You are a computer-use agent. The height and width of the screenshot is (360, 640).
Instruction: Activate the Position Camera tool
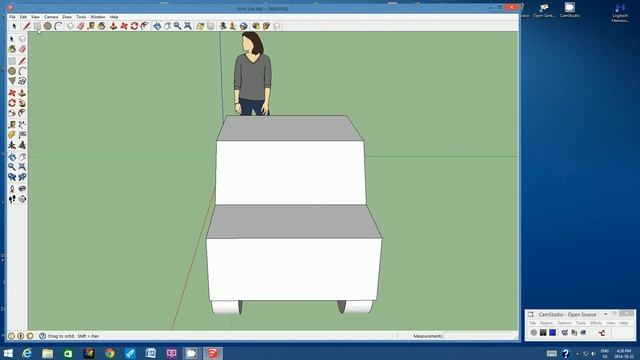[x=12, y=189]
